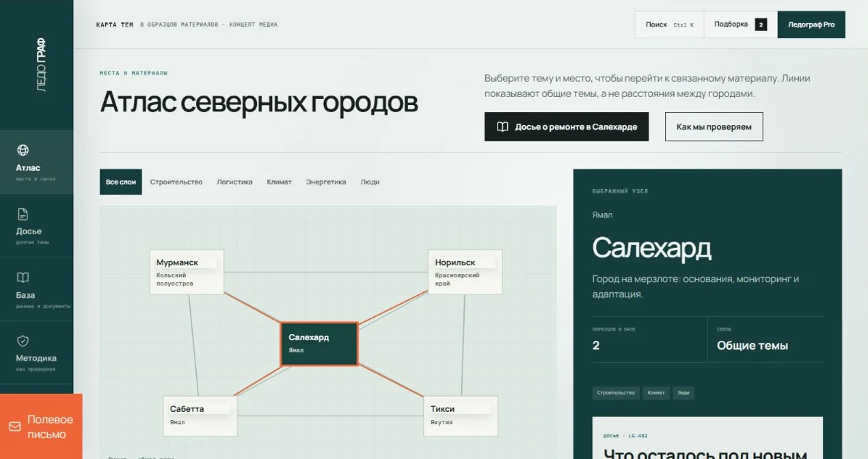Viewport: 868px width, 459px height.
Task: Click the Как мы проверяем button
Action: coord(714,127)
